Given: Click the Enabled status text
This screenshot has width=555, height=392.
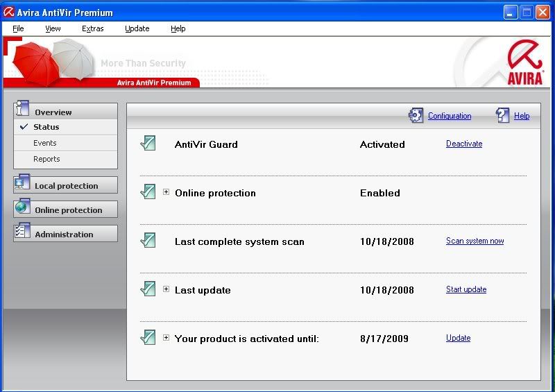Looking at the screenshot, I should click(x=380, y=193).
